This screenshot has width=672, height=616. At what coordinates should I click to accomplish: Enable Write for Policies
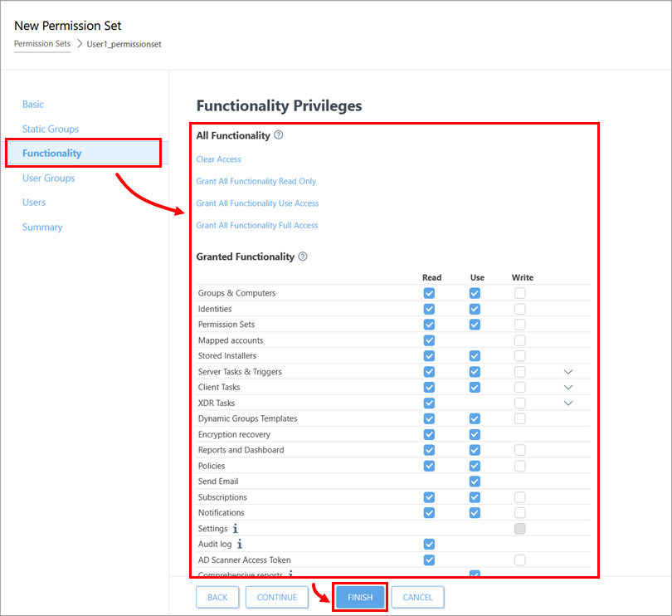[x=519, y=466]
